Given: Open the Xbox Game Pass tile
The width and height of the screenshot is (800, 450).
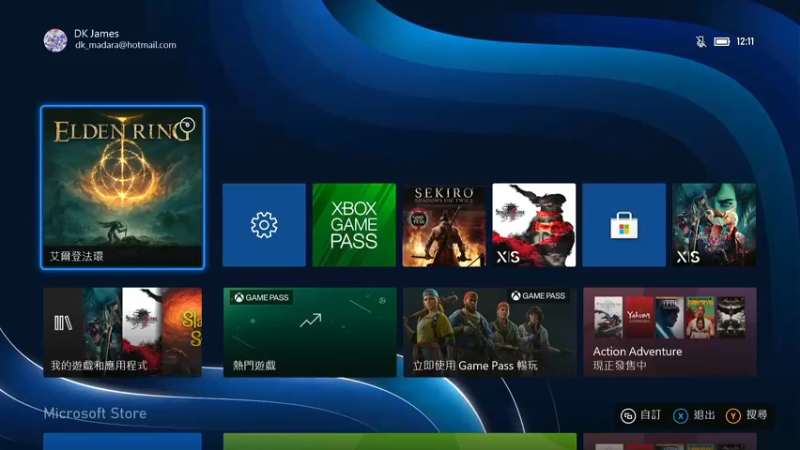Looking at the screenshot, I should tap(354, 225).
